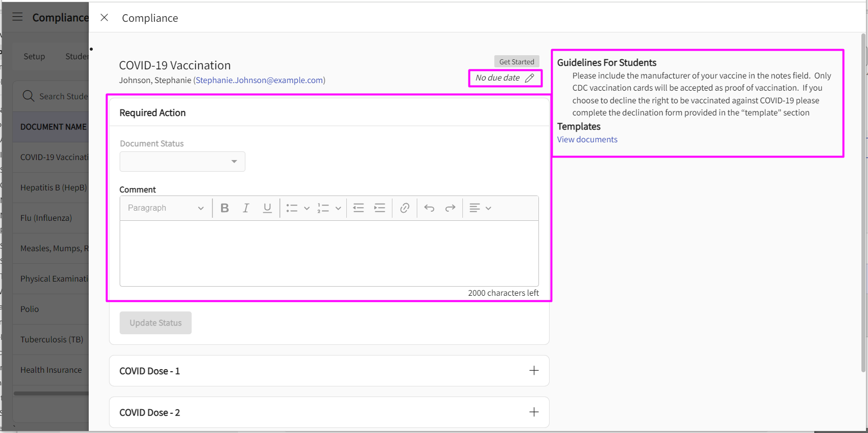
Task: Edit the due date pencil icon
Action: pos(529,78)
